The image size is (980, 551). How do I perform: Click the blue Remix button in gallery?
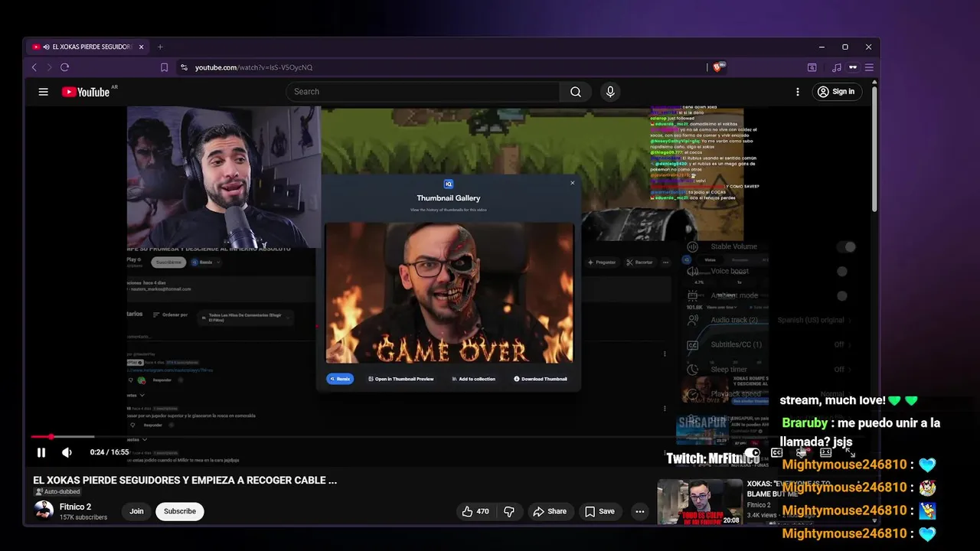[x=340, y=379]
